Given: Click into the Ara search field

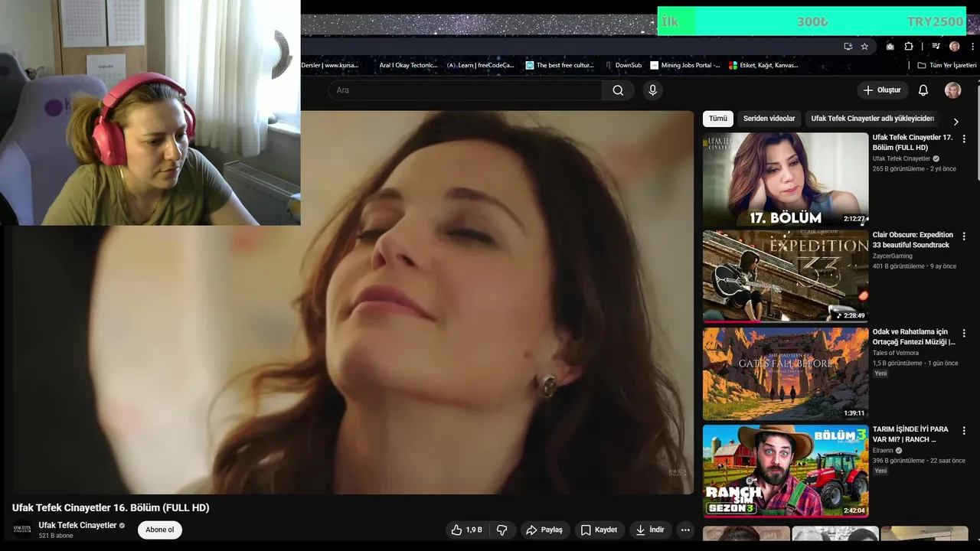Looking at the screenshot, I should click(465, 90).
